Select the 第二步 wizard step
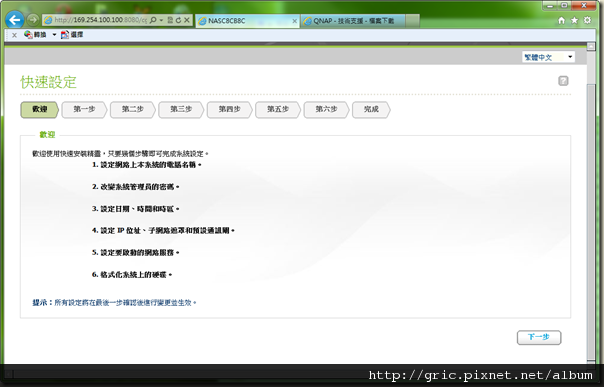Viewport: 604px width, 387px height. (x=133, y=110)
